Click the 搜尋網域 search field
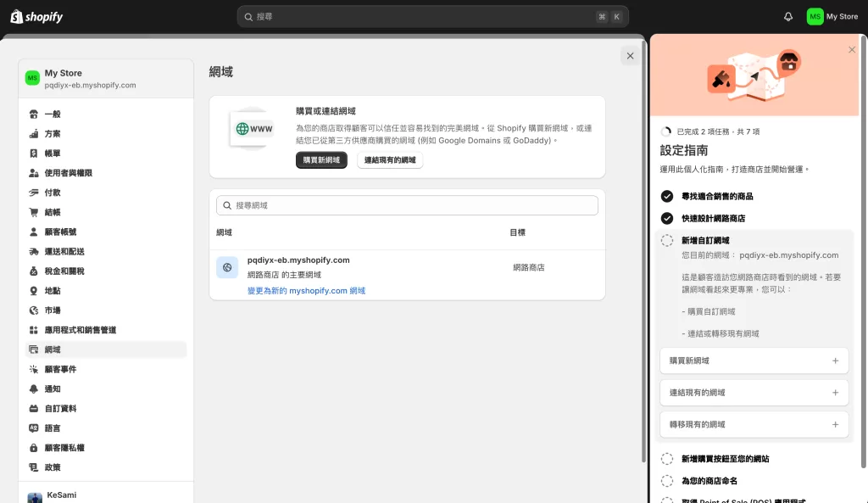 pyautogui.click(x=407, y=205)
